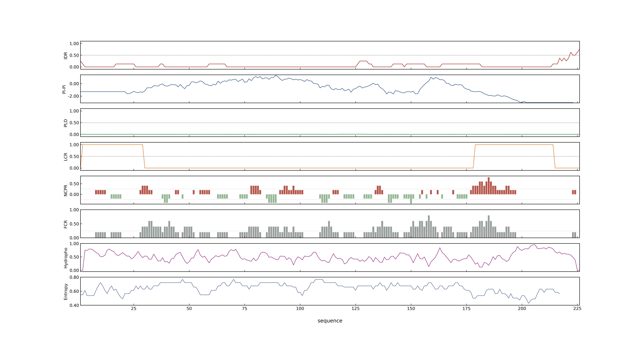Click the x-axis tick label 150
This screenshot has width=644, height=343.
(x=411, y=308)
